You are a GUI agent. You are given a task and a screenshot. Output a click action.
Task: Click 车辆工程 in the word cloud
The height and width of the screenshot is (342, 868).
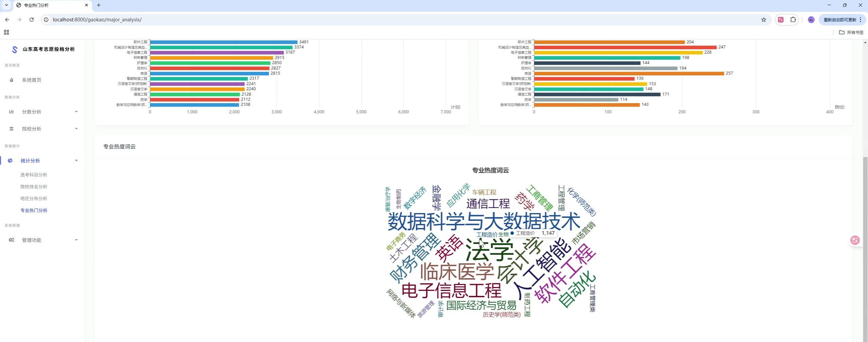pyautogui.click(x=484, y=192)
